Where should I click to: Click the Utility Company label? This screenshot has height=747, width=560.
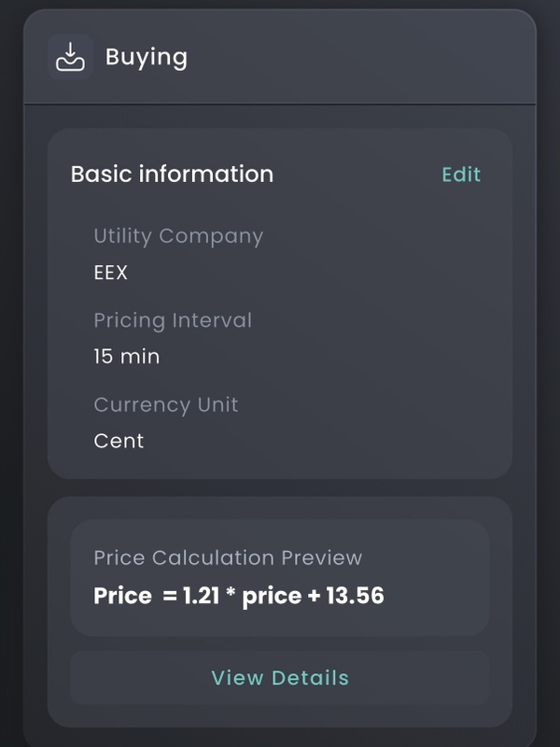pos(178,236)
